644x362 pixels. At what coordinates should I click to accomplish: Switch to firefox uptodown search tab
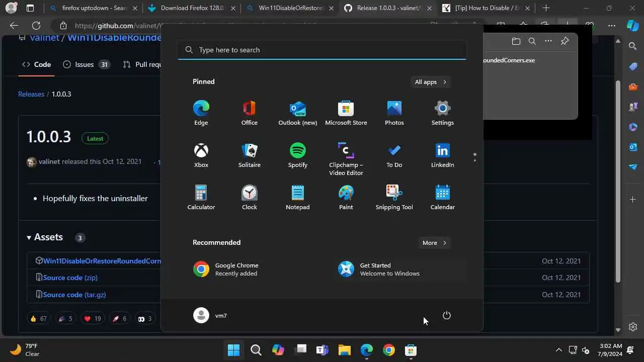93,8
